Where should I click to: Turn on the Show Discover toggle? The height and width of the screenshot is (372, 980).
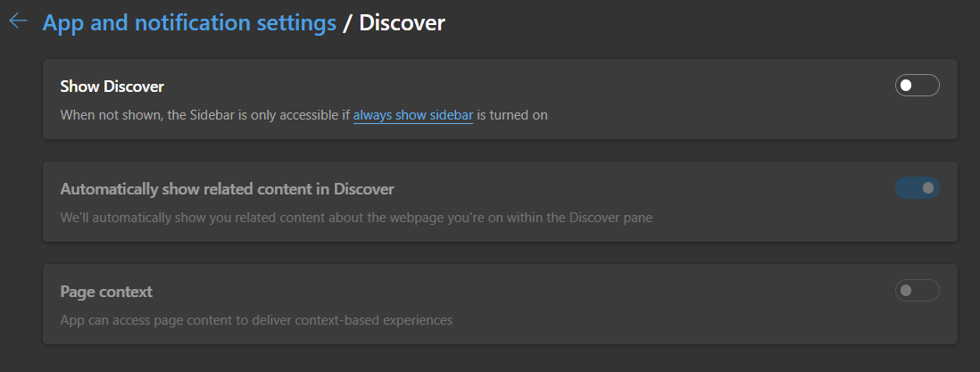coord(917,85)
